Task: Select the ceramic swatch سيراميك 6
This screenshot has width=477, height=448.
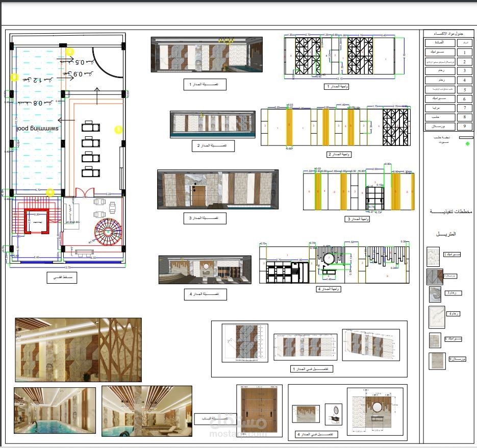Action: tap(435, 339)
